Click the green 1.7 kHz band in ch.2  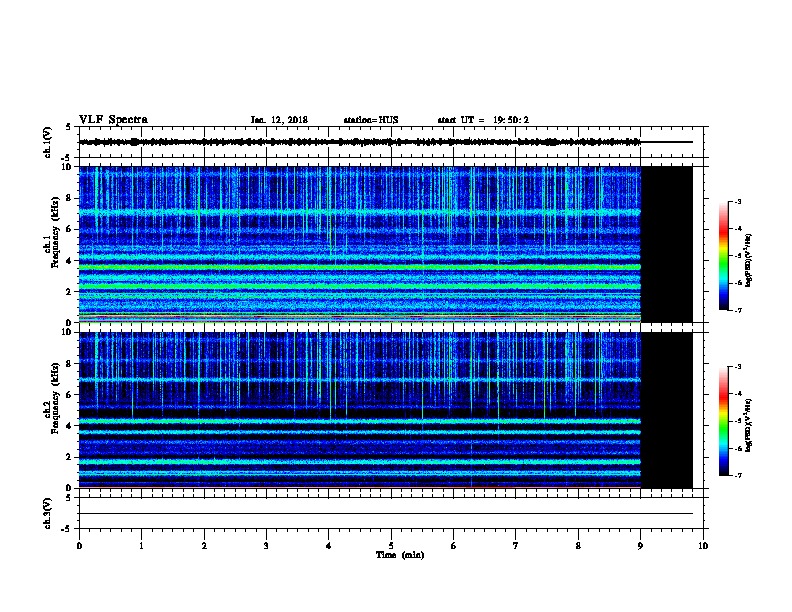click(x=360, y=462)
